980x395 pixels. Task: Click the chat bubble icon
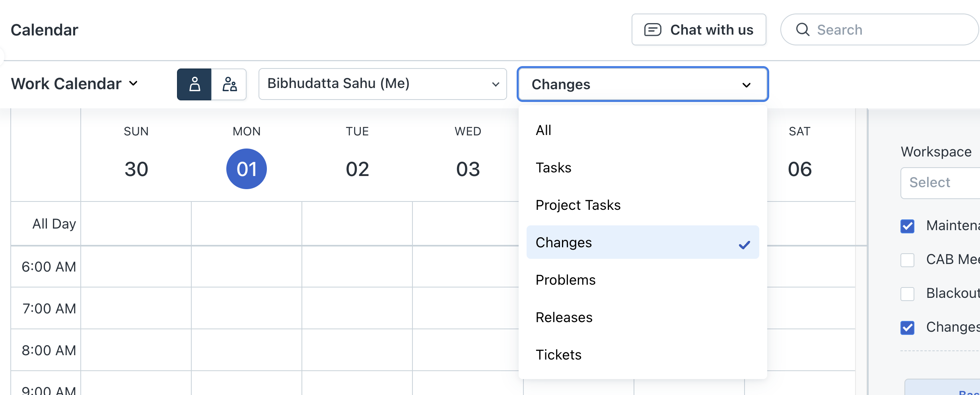pos(653,30)
